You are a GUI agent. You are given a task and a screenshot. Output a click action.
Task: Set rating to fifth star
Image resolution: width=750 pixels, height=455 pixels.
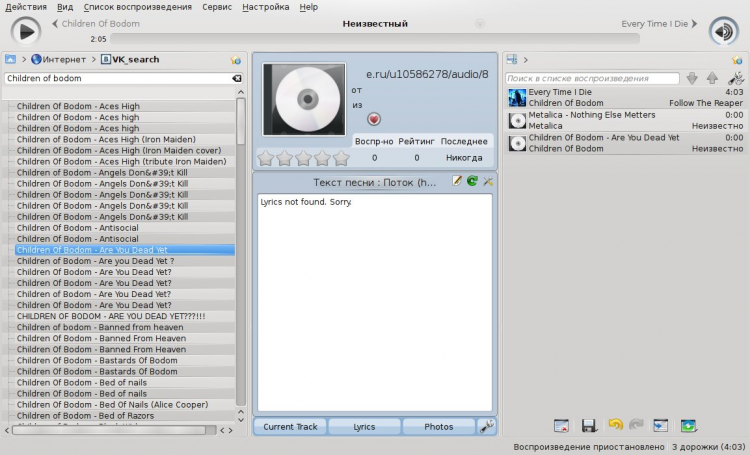[x=341, y=158]
